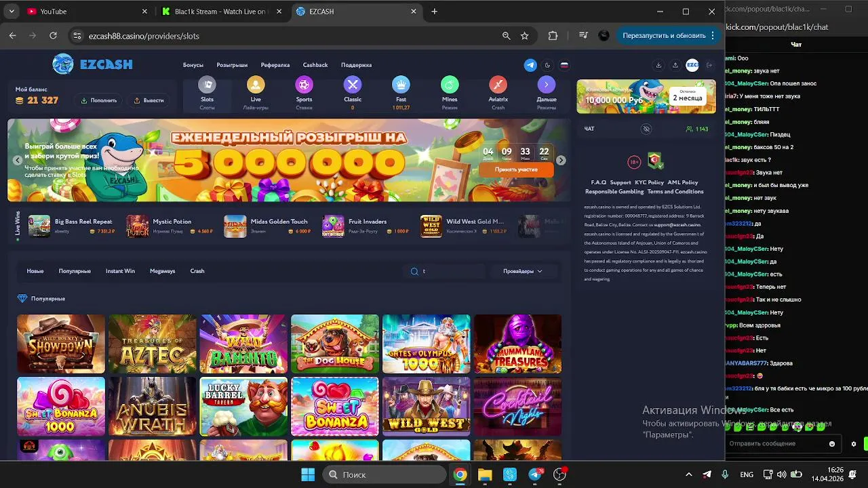The width and height of the screenshot is (868, 488).
Task: Go to previous banner slide arrow
Action: click(18, 161)
